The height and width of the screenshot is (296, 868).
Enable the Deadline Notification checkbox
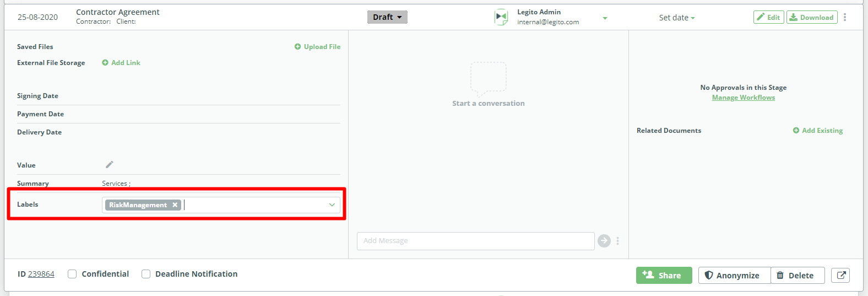pos(146,274)
